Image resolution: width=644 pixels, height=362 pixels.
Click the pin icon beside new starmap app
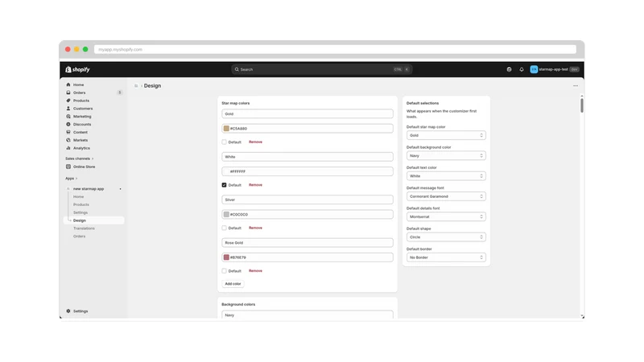click(120, 189)
